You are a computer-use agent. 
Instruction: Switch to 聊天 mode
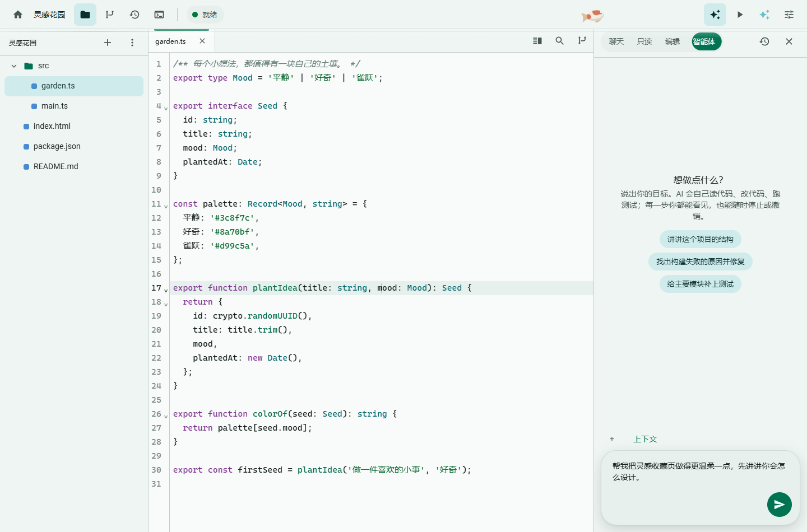(x=616, y=41)
